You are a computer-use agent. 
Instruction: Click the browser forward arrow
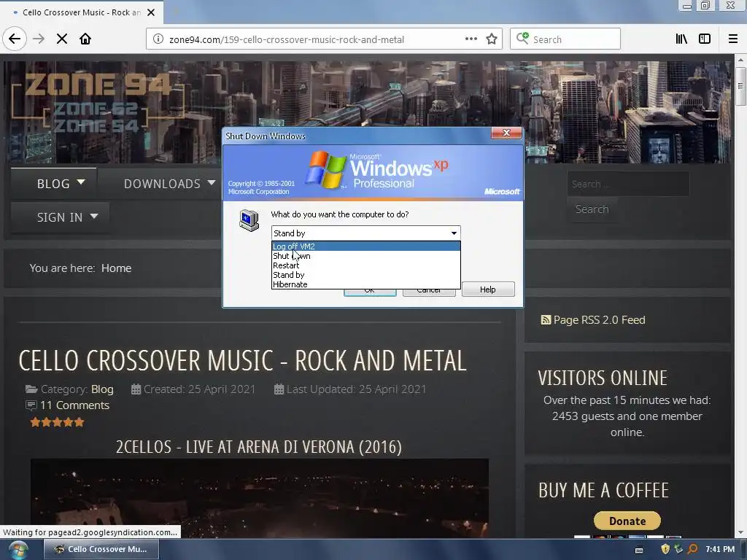(x=39, y=39)
